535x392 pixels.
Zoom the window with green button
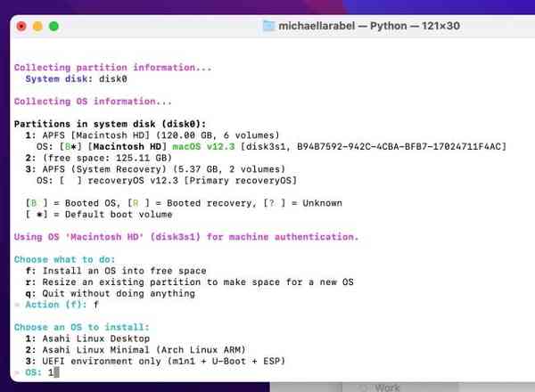pos(56,26)
